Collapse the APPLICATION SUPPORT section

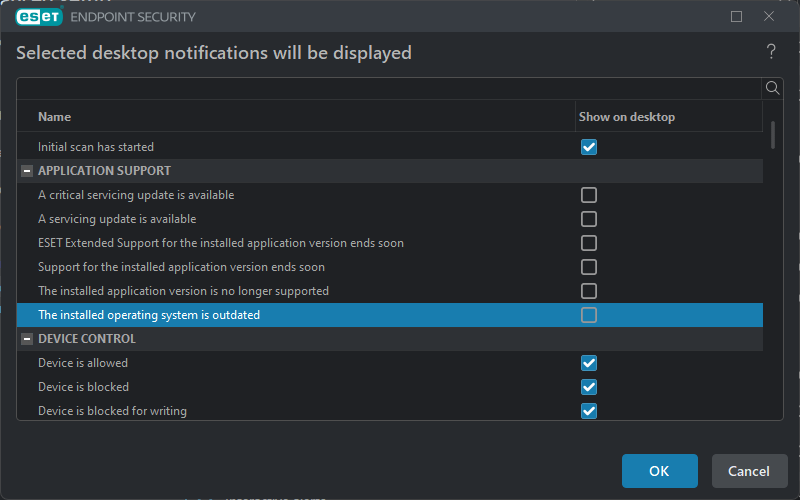click(27, 171)
